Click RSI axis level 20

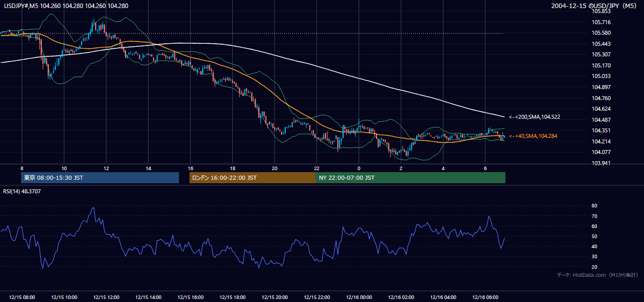pyautogui.click(x=594, y=267)
